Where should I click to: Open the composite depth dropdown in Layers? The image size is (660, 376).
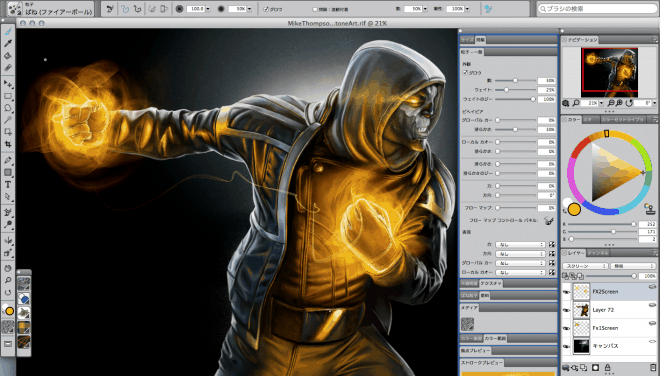click(x=633, y=266)
